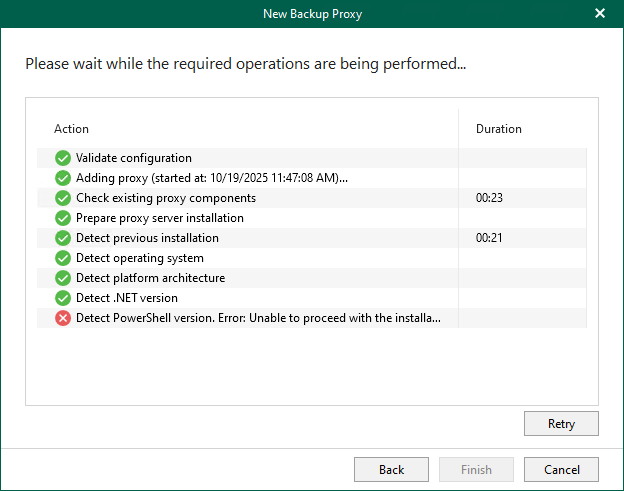
Task: Click the success icon beside Detect .NET version
Action: [x=63, y=298]
